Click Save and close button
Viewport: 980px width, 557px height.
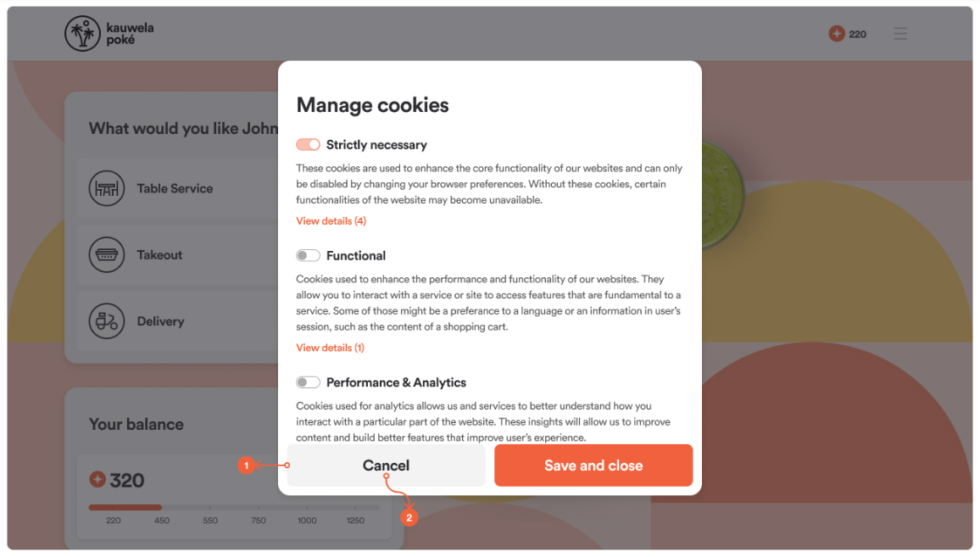coord(593,465)
